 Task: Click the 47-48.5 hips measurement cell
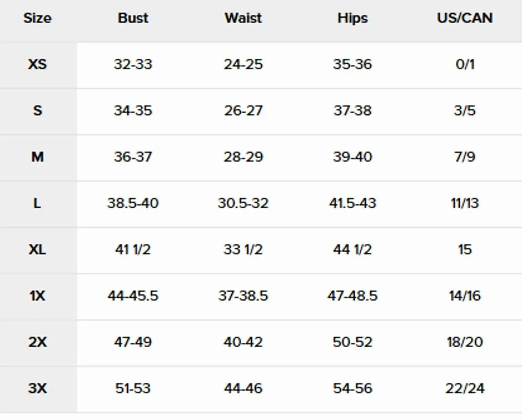point(353,296)
